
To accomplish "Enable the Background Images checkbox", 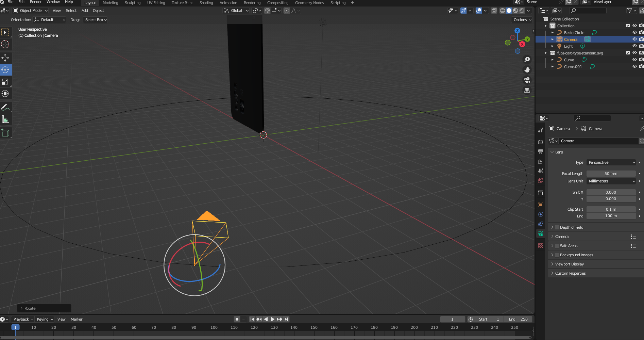I will (557, 255).
